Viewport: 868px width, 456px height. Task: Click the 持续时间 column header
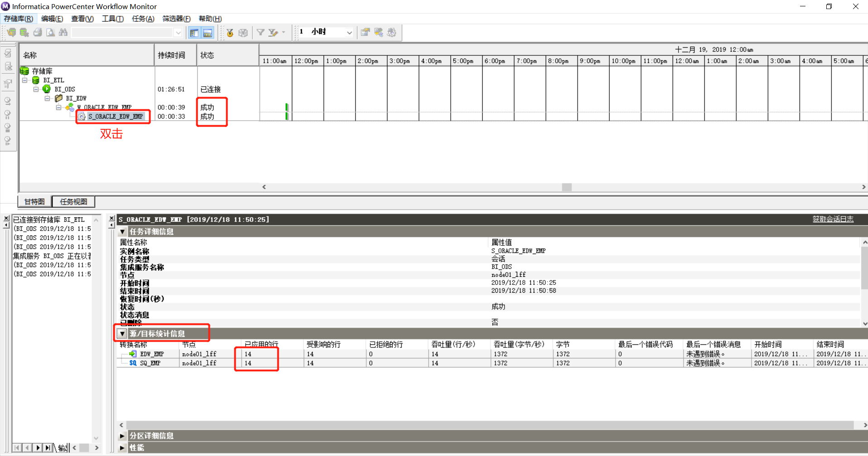tap(176, 55)
